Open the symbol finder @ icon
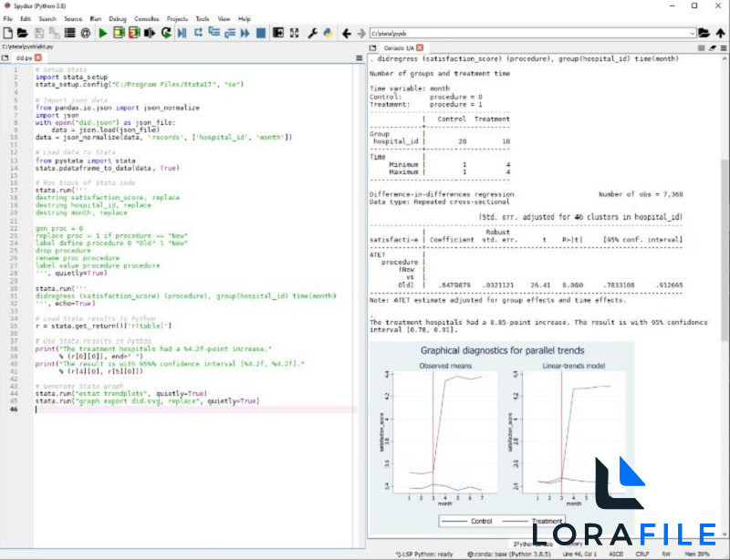This screenshot has height=560, width=730. point(85,33)
